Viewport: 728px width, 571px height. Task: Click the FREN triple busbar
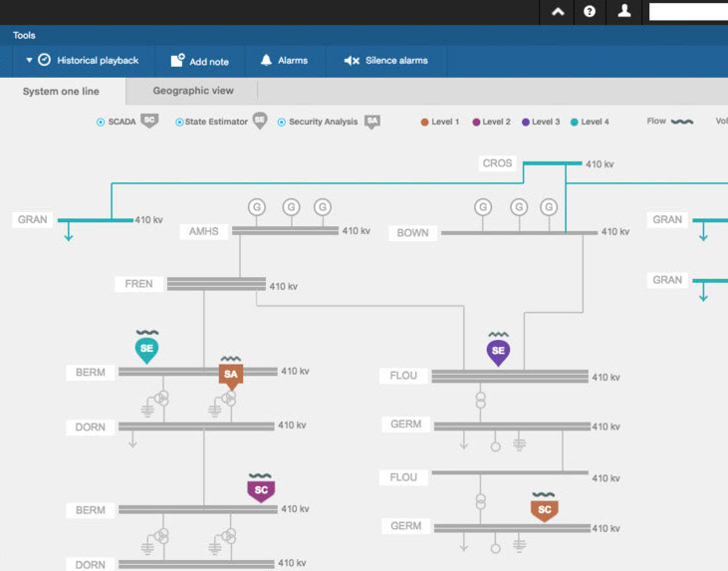click(x=216, y=284)
